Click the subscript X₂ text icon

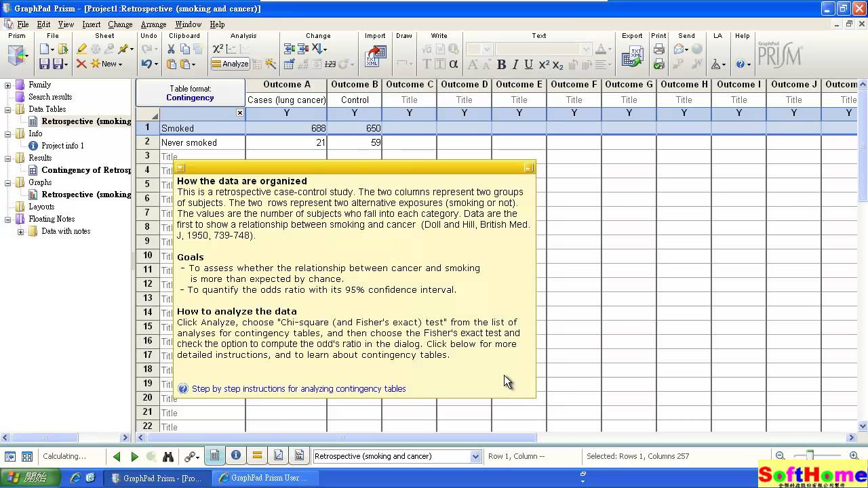point(557,65)
